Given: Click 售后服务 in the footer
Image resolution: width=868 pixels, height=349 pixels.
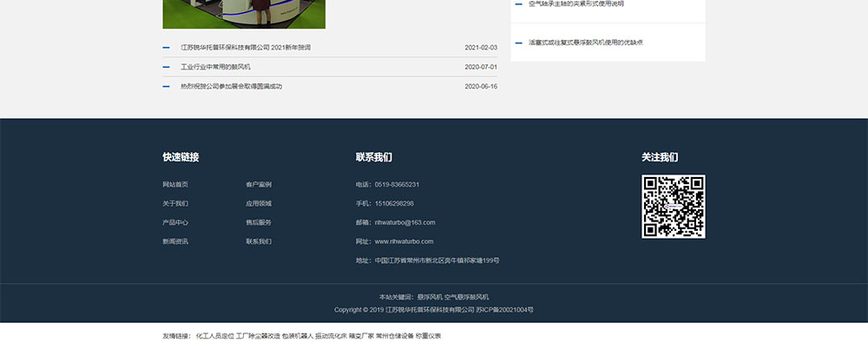Looking at the screenshot, I should point(258,223).
